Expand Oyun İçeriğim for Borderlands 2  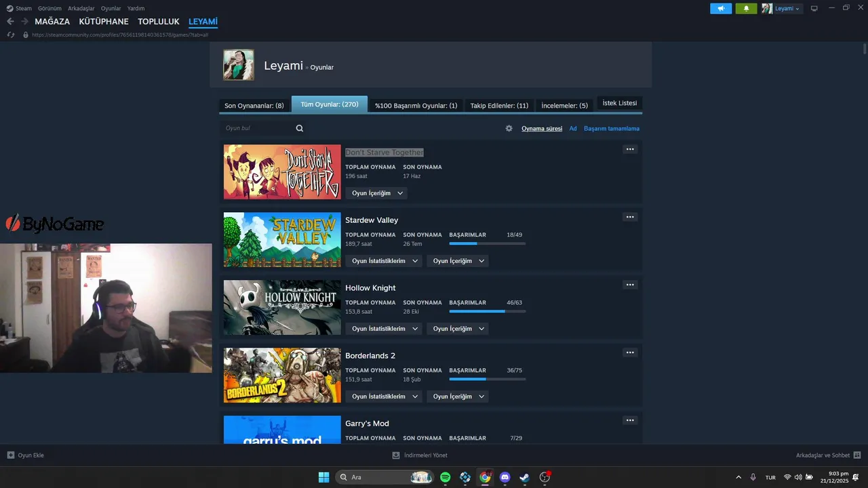458,396
